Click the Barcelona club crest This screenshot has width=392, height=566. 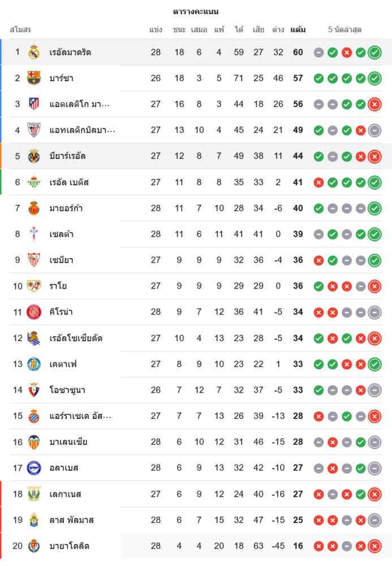34,78
